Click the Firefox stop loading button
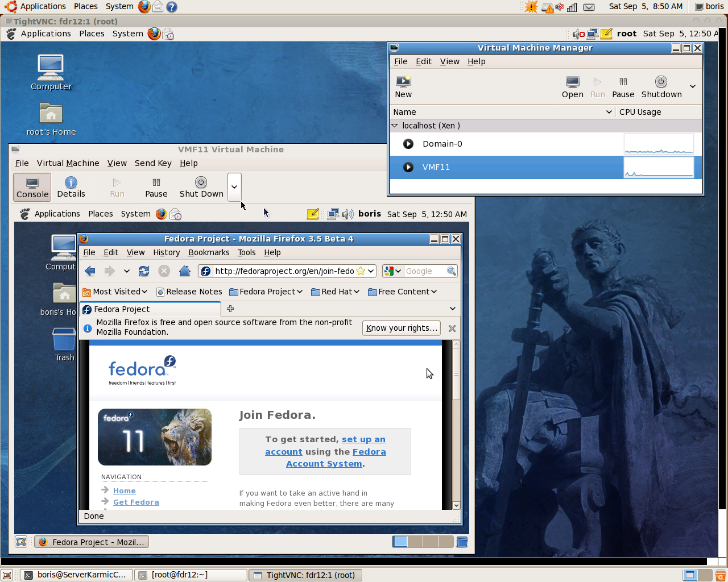The width and height of the screenshot is (728, 582). point(164,271)
